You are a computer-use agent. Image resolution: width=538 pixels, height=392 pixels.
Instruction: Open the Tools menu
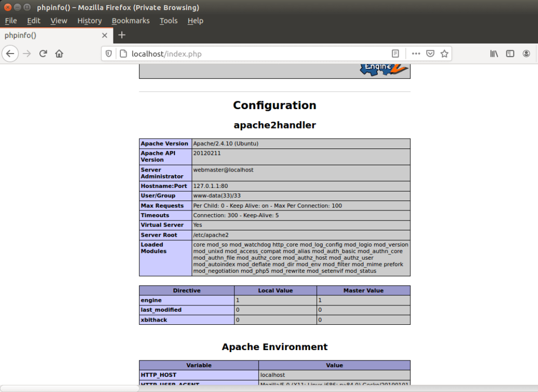click(x=168, y=20)
